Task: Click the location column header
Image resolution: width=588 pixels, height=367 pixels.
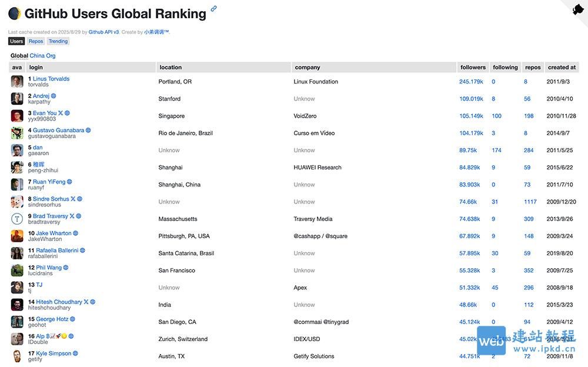Action: 223,67
